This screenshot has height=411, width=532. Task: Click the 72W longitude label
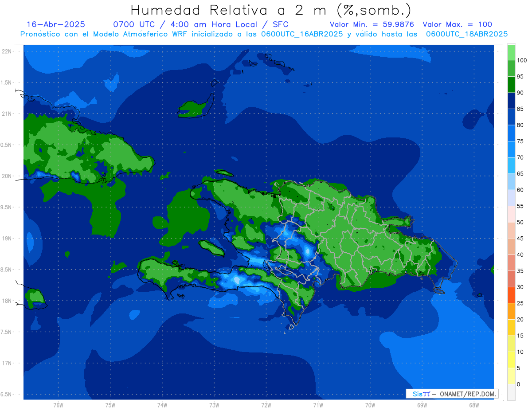tap(266, 405)
